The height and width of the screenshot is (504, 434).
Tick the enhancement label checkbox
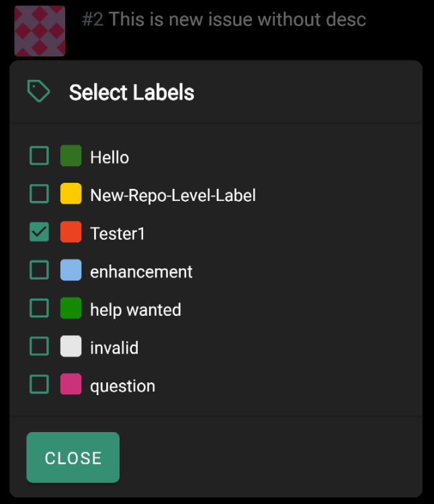click(39, 270)
